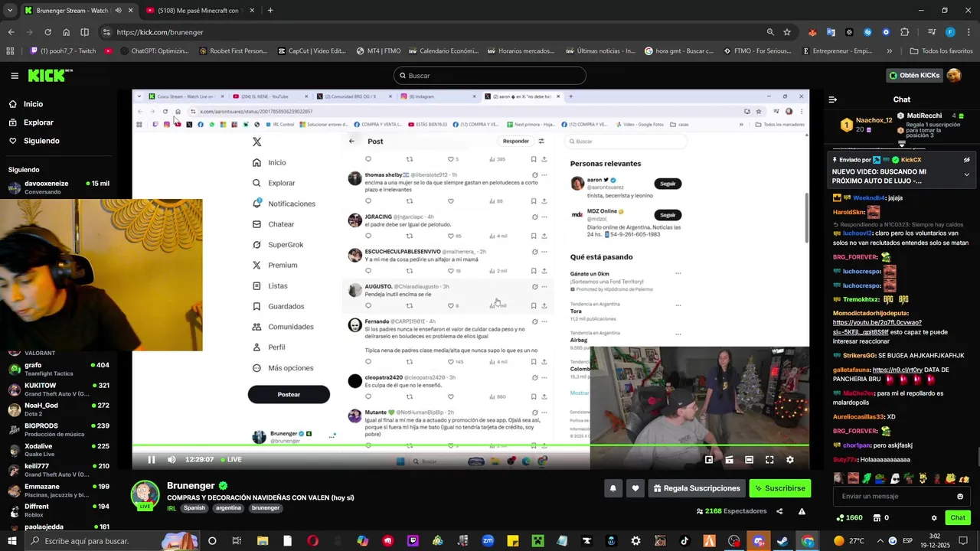
Task: Hide the pinned message using pin icon
Action: pos(966,160)
